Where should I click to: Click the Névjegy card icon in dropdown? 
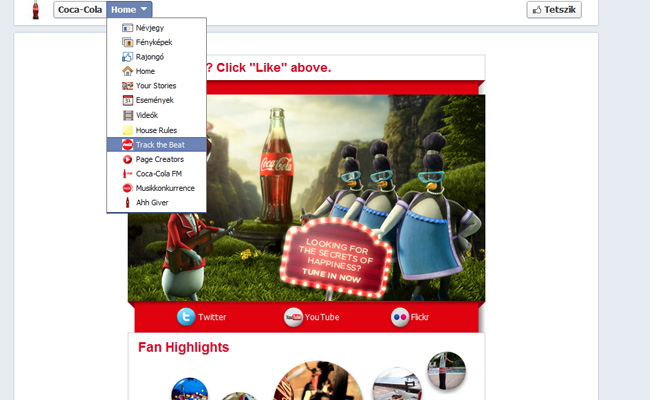coord(127,28)
